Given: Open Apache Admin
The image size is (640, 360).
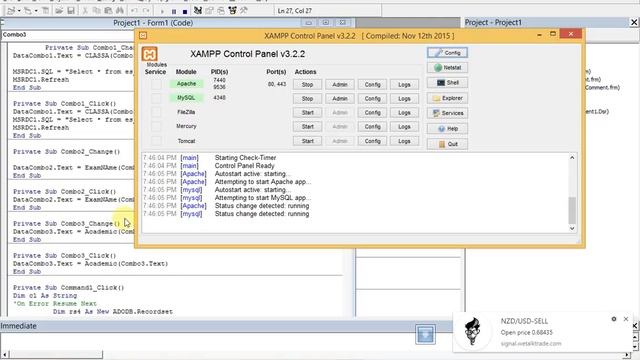Looking at the screenshot, I should pyautogui.click(x=340, y=84).
